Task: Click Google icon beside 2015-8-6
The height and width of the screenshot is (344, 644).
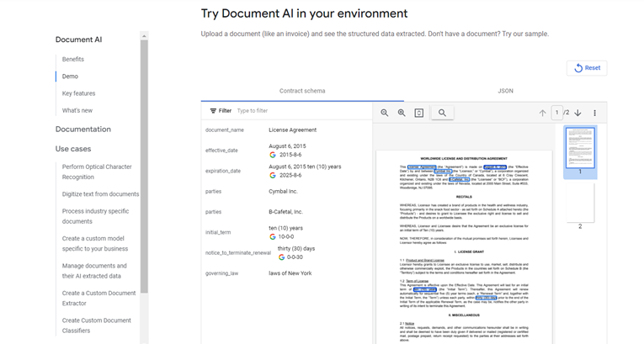Action: 272,155
